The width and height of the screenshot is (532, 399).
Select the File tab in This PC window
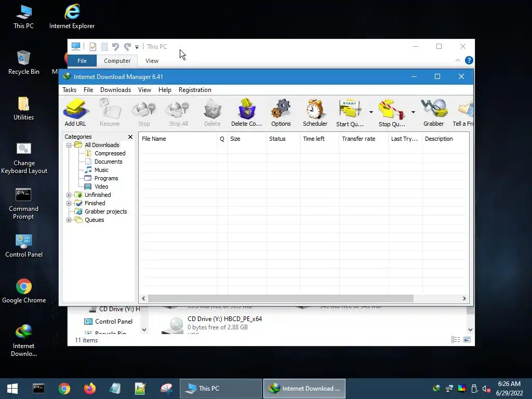[82, 61]
